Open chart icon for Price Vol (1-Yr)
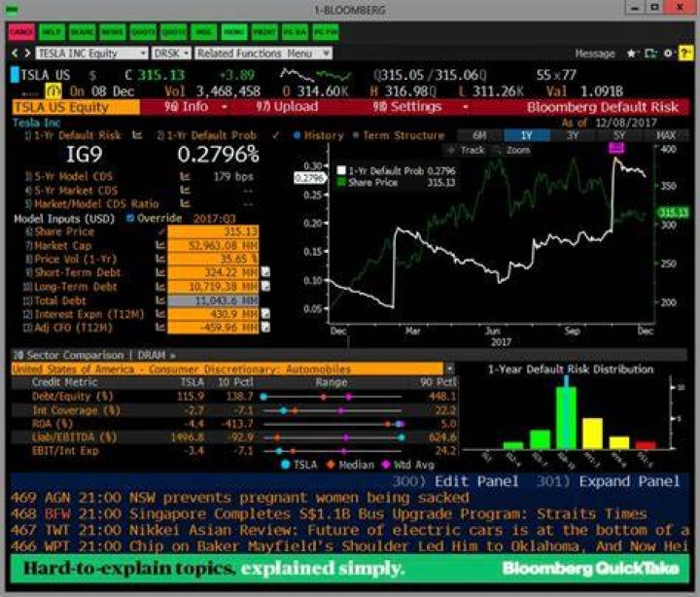 (x=160, y=259)
